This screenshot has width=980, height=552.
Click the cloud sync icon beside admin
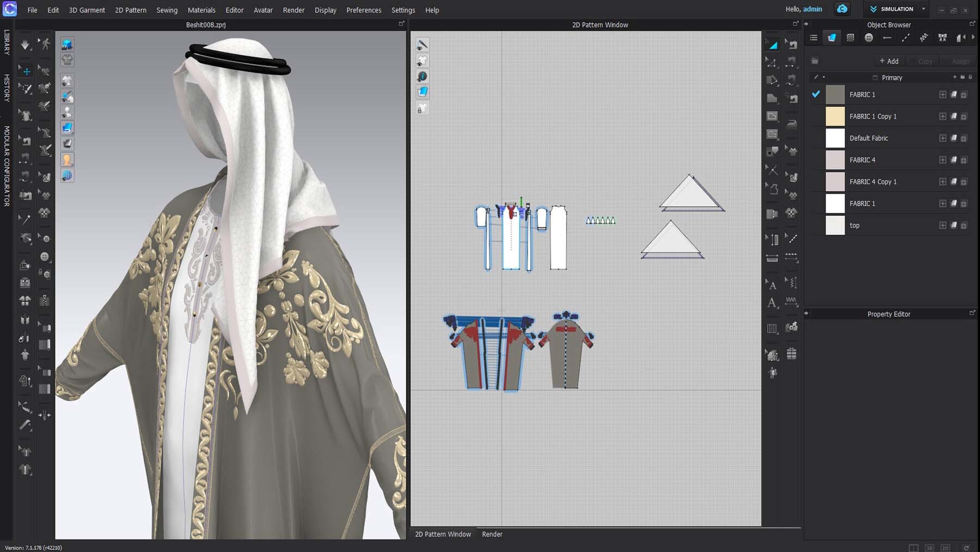(x=842, y=9)
